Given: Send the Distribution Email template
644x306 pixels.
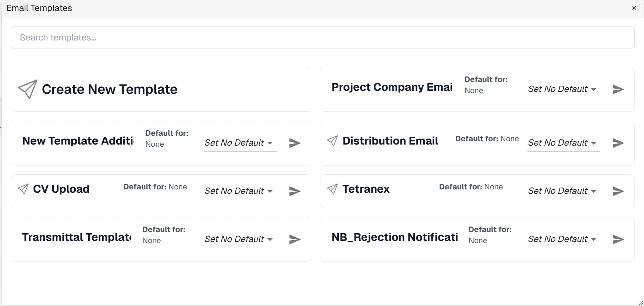Looking at the screenshot, I should point(618,143).
